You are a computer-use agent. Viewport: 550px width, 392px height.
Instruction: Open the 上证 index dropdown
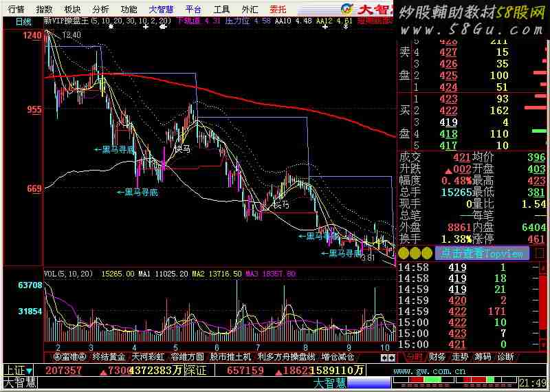pos(19,370)
